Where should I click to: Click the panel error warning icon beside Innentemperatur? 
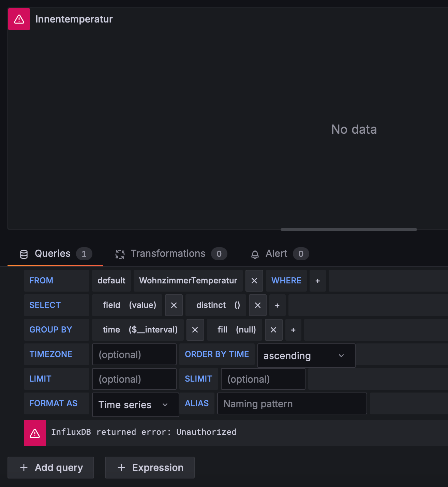pyautogui.click(x=19, y=19)
